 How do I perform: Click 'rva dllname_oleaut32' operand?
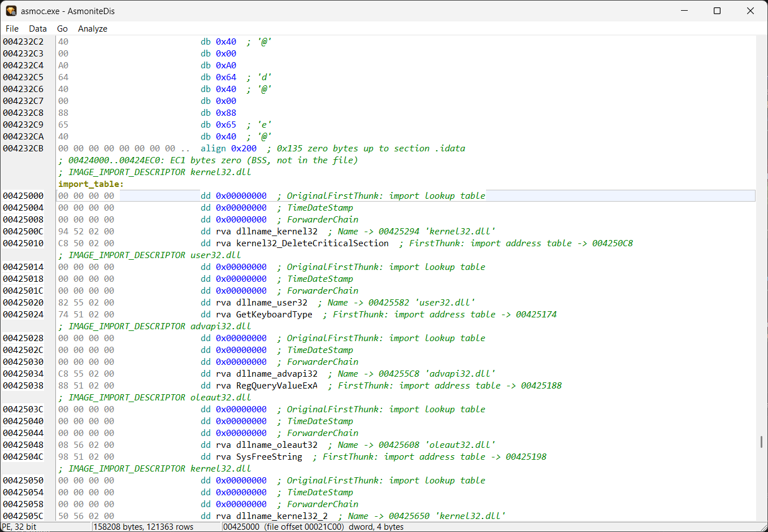pyautogui.click(x=267, y=445)
